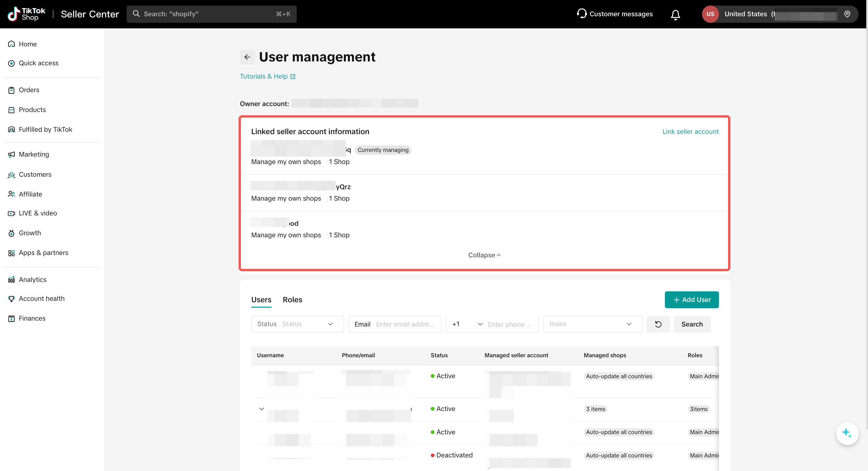Click the Email address input field

tap(405, 324)
